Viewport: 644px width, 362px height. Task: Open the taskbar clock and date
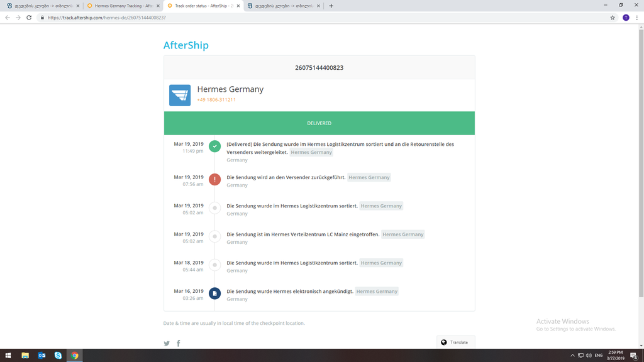pyautogui.click(x=616, y=356)
